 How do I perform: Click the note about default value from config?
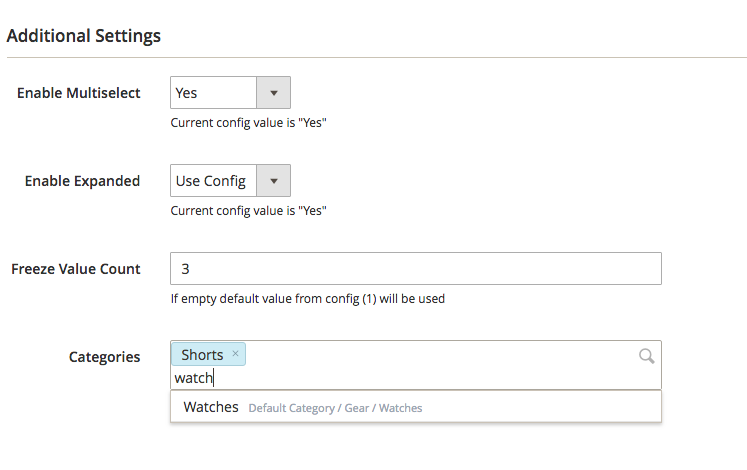[308, 299]
